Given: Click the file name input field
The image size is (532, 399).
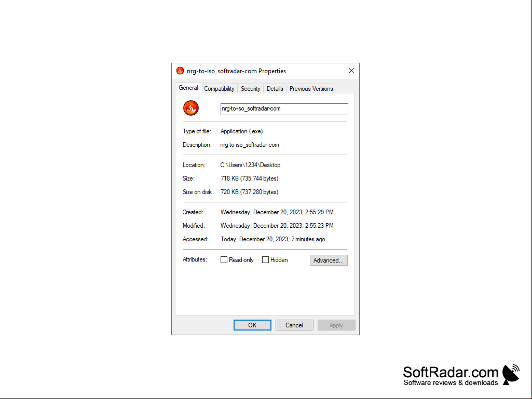Looking at the screenshot, I should (284, 109).
